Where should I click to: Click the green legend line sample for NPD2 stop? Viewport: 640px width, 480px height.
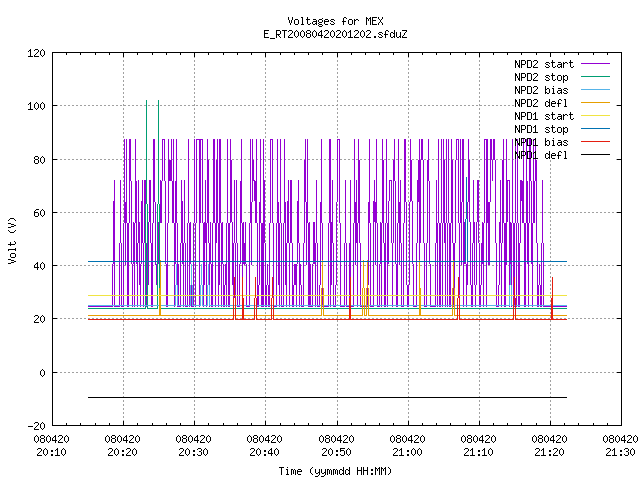[x=595, y=76]
